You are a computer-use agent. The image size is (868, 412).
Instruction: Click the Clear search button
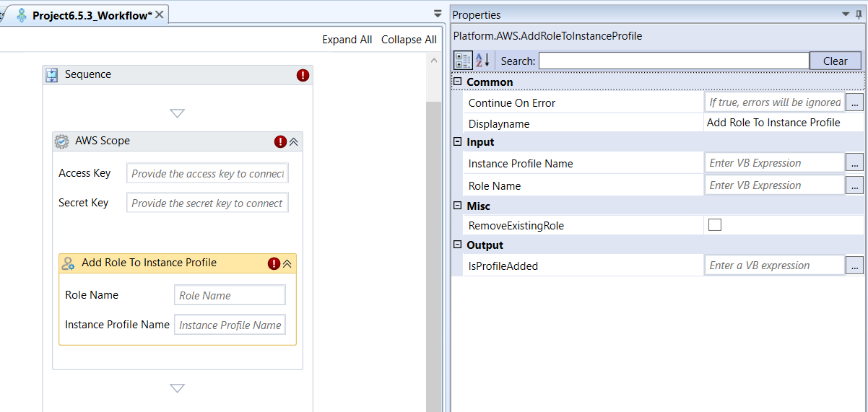tap(836, 61)
